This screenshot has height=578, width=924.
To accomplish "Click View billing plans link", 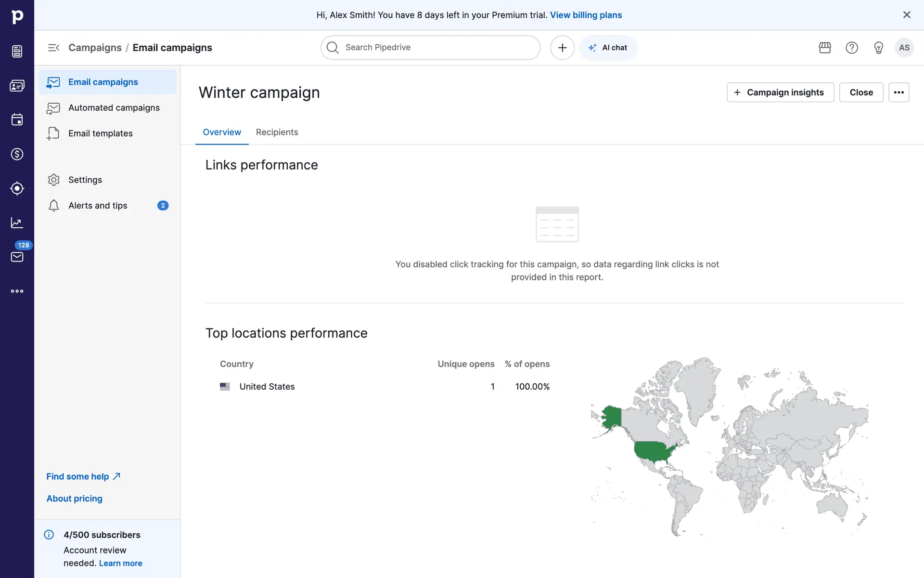I will click(586, 15).
